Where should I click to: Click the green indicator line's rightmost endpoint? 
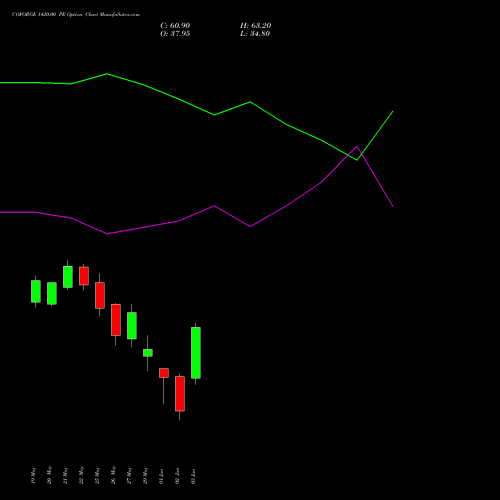393,111
